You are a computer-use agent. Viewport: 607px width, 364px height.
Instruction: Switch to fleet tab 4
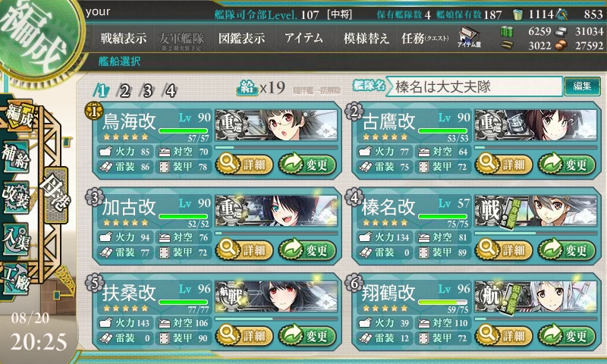point(170,91)
